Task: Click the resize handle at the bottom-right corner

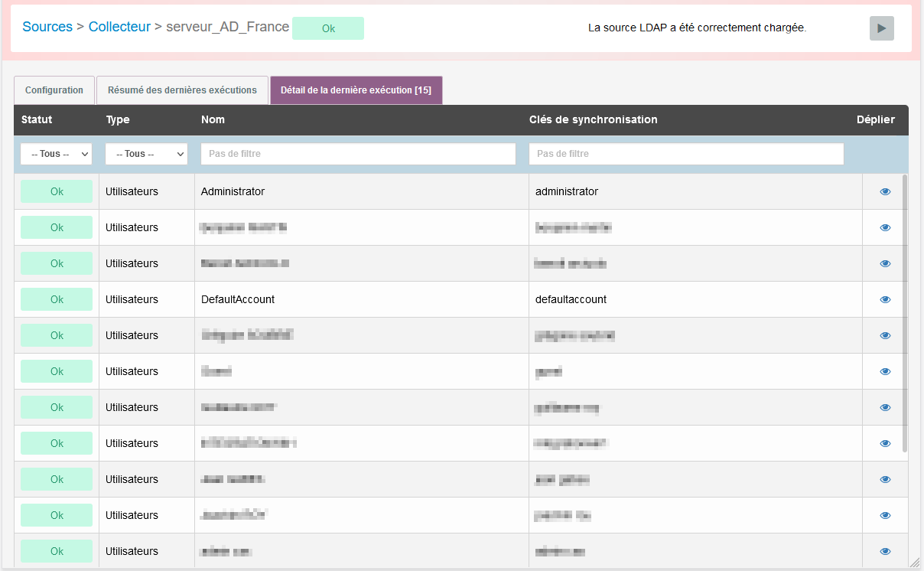Action: 913,562
